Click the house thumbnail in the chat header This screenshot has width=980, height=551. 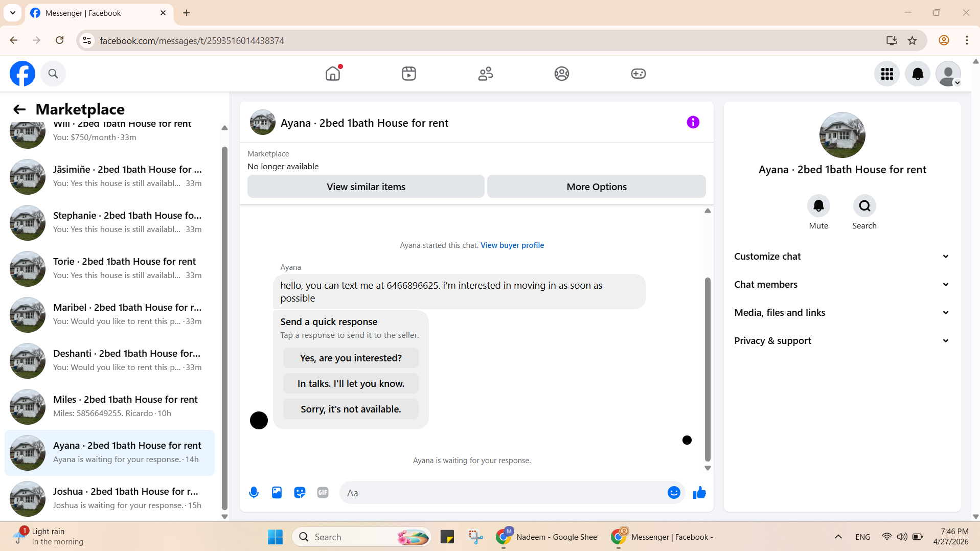click(263, 122)
